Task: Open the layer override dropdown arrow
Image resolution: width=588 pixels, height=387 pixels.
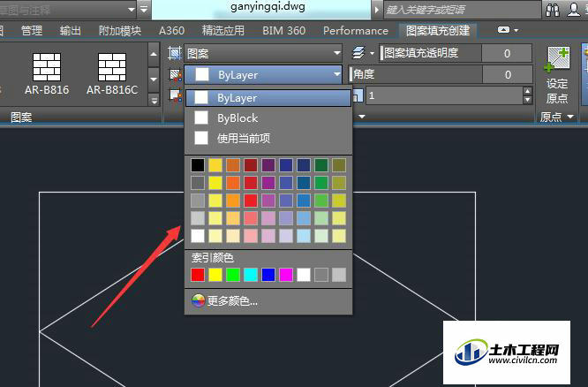Action: pos(372,53)
